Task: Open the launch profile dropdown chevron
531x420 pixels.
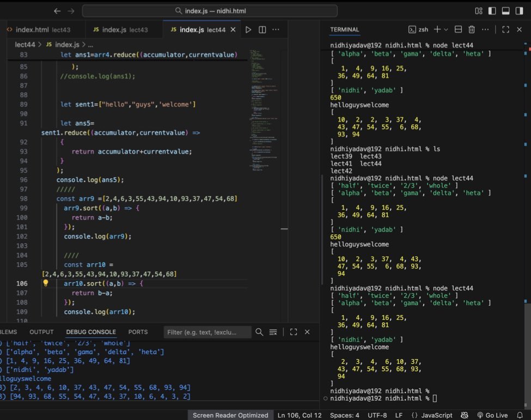Action: click(446, 30)
